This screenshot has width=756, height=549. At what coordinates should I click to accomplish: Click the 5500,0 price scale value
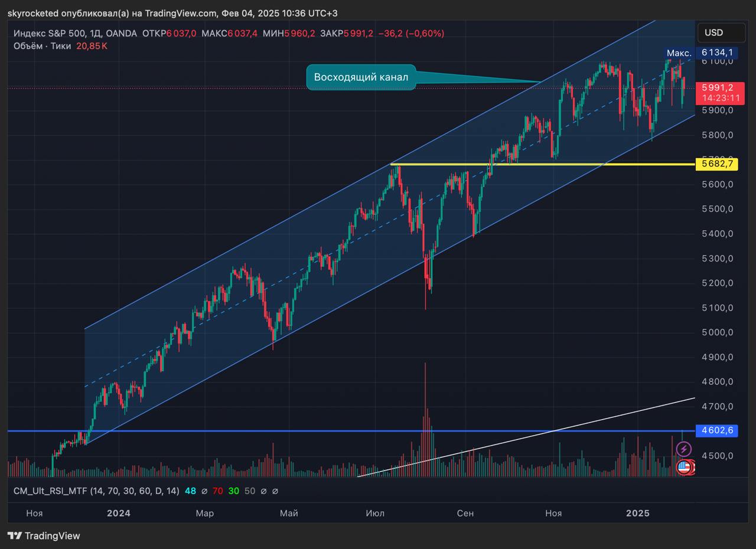pos(717,209)
